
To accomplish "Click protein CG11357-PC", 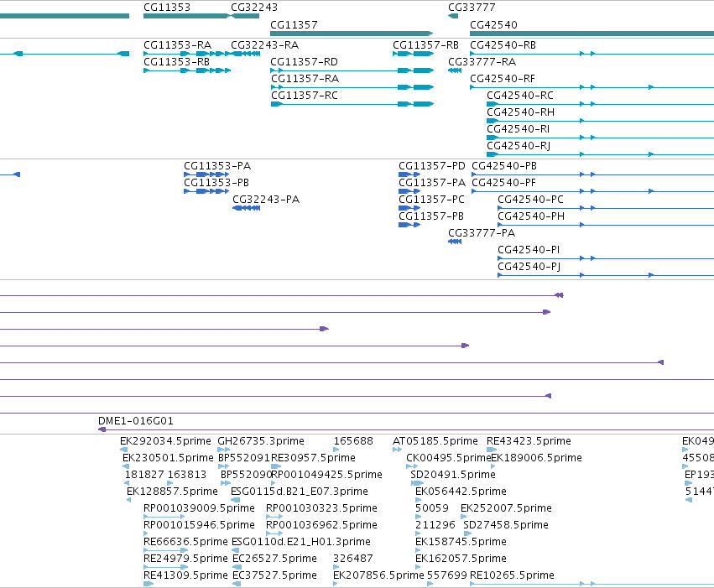I will 409,208.
